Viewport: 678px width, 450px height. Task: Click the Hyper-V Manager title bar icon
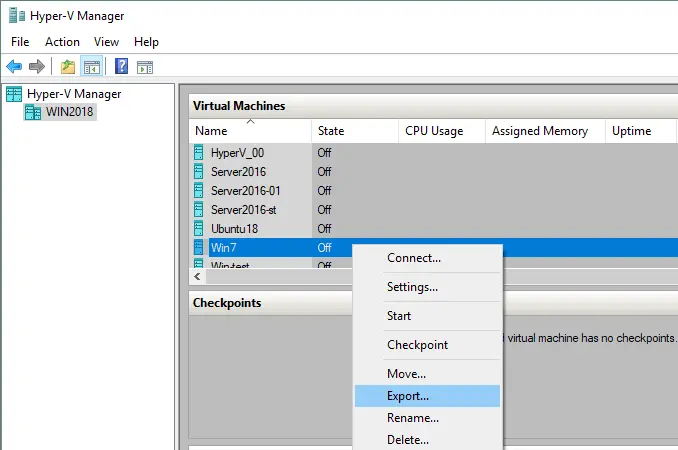[17, 16]
